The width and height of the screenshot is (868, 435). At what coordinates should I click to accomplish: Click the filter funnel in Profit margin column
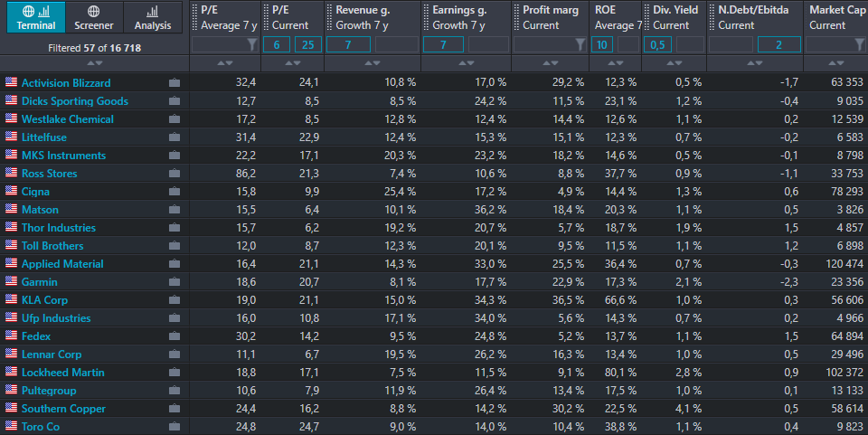pos(580,44)
